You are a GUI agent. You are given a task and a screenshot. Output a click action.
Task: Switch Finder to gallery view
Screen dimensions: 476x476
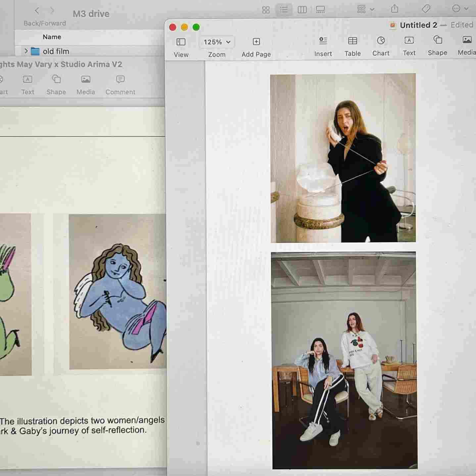tap(320, 10)
